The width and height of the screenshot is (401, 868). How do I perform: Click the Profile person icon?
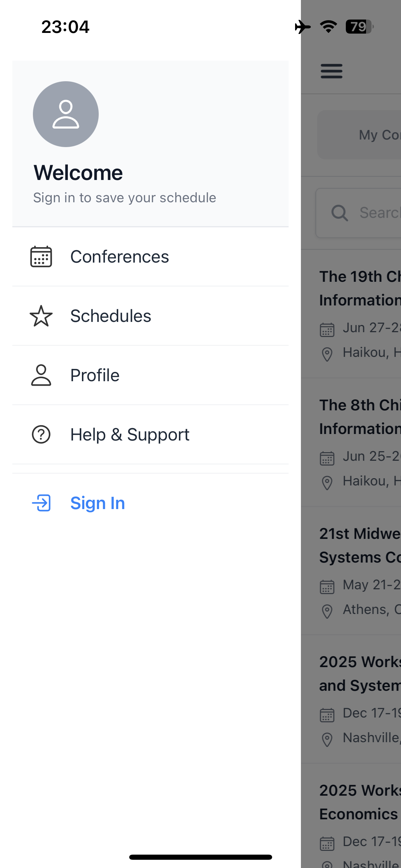click(41, 375)
